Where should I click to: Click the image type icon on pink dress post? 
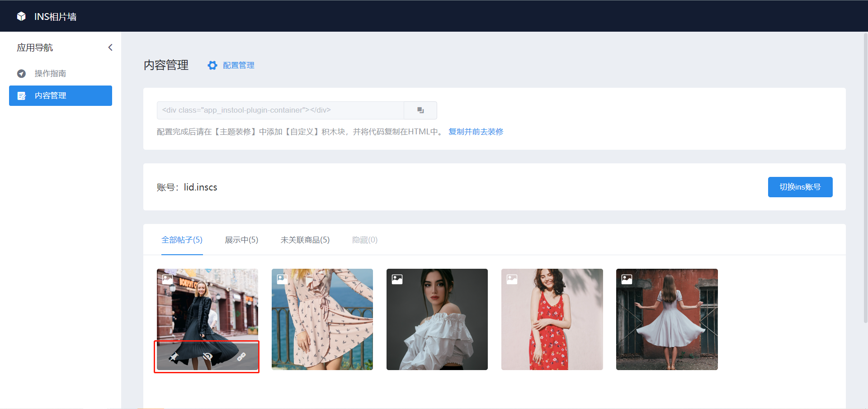click(x=283, y=279)
